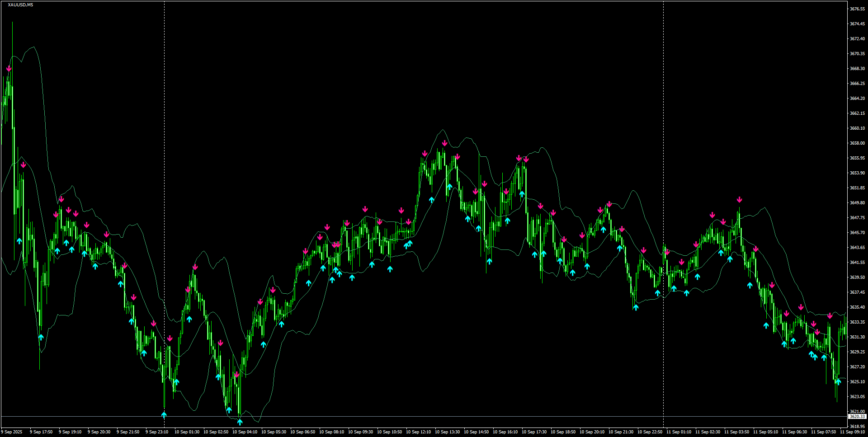Click the 3658.00 price scale label

858,143
